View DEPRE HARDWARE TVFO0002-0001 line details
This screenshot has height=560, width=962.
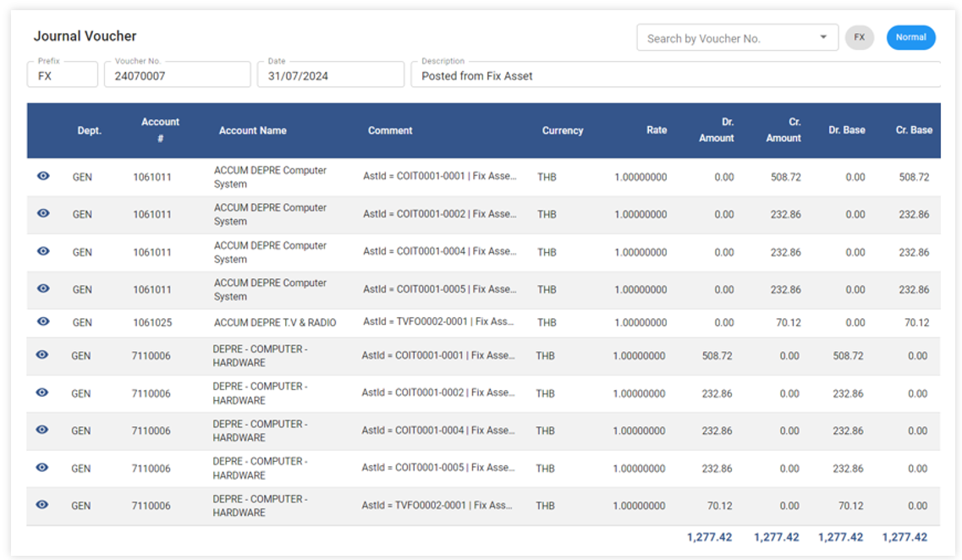pos(42,504)
